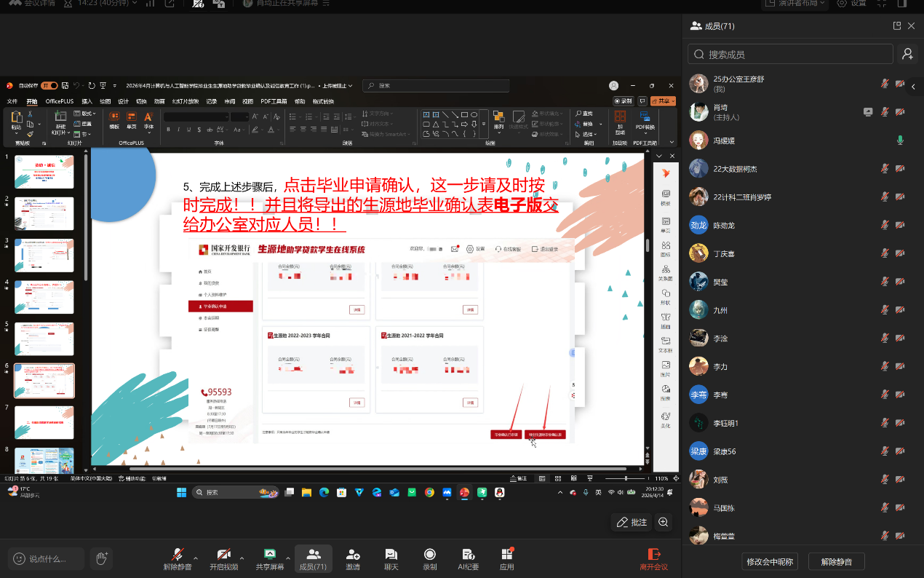Viewport: 924px width, 578px height.
Task: Expand audio options arrow beside 解除静音
Action: point(196,558)
